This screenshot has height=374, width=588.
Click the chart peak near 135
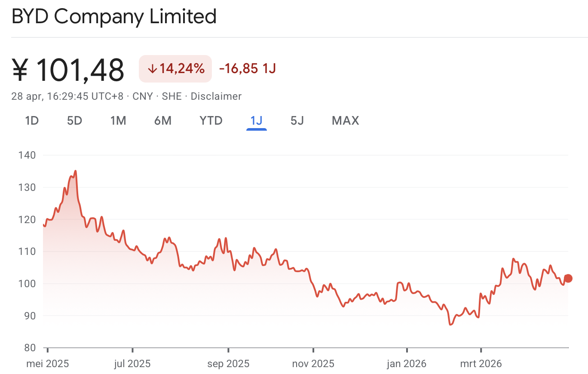tap(75, 171)
